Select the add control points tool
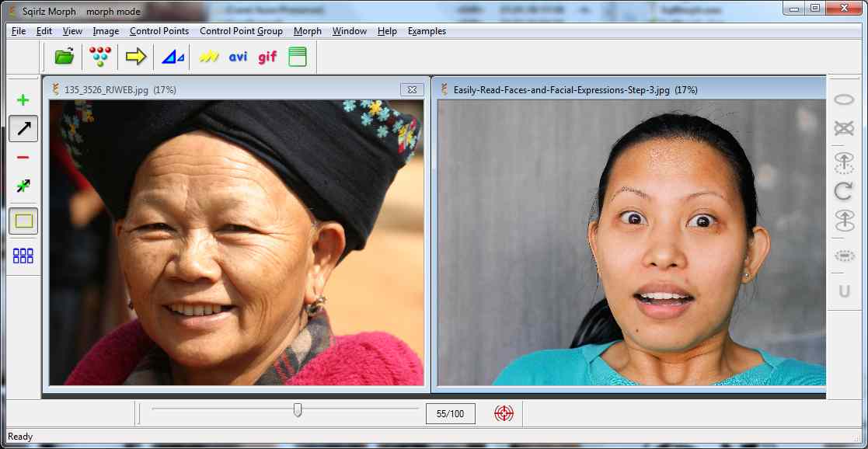The width and height of the screenshot is (868, 449). 23,99
